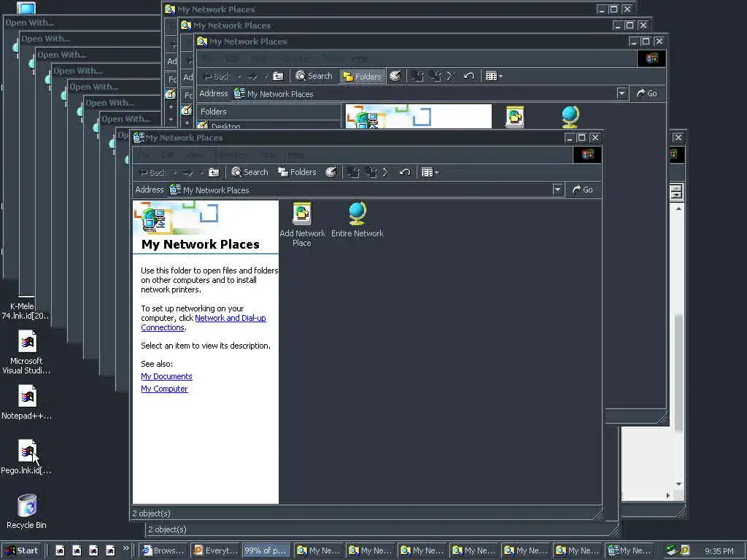Viewport: 747px width, 560px height.
Task: Open Favorites menu in front window
Action: point(231,155)
